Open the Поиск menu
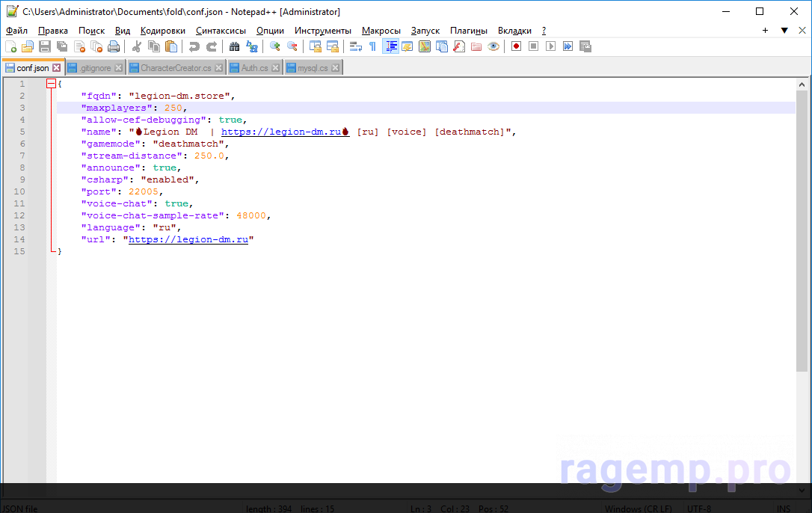 tap(92, 31)
